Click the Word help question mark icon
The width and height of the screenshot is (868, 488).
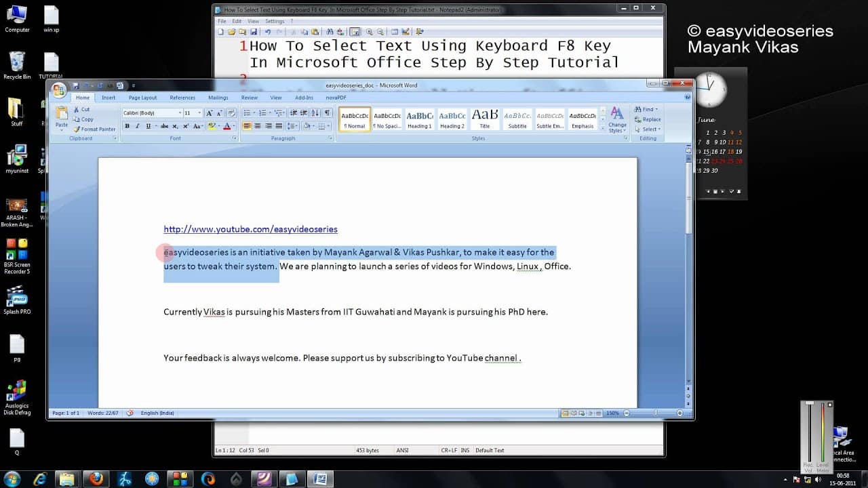[687, 98]
